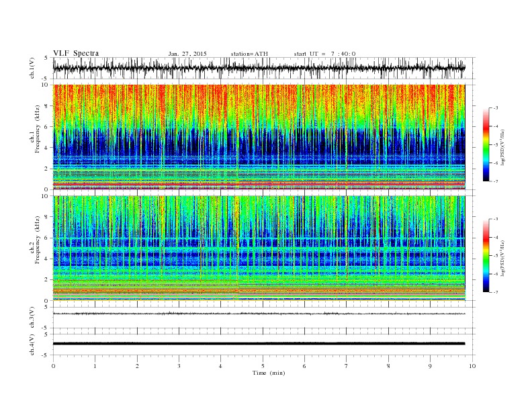Click the "2" kHz tick on ch.2 spectrogram
The height and width of the screenshot is (411, 532).
(46, 280)
